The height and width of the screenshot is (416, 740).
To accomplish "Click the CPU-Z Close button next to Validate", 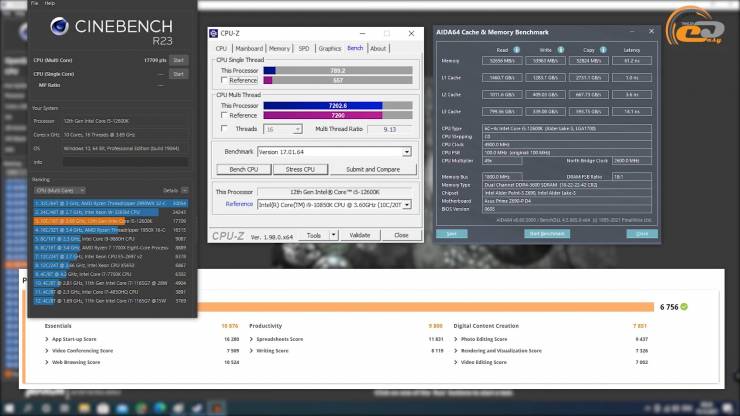I will point(401,235).
